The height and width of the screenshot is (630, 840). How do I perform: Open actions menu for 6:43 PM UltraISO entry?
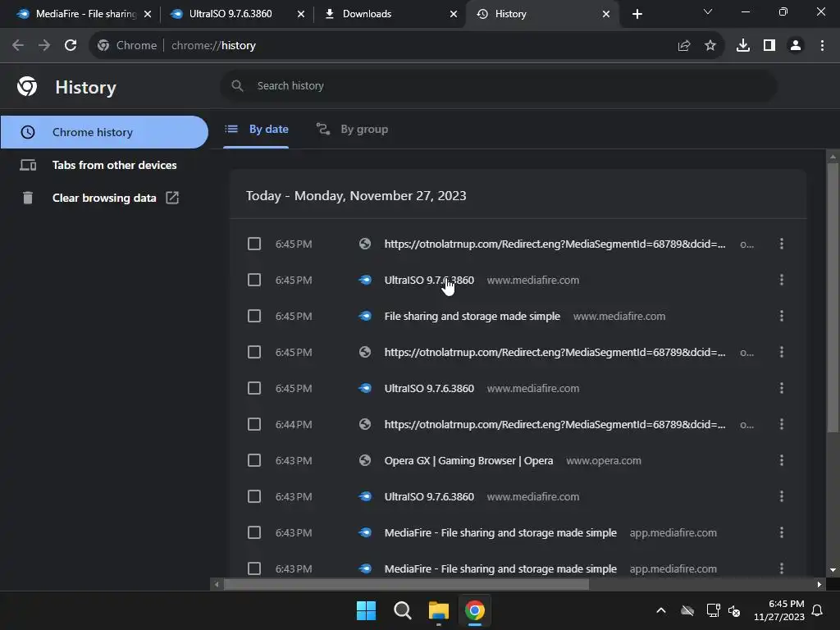782,496
